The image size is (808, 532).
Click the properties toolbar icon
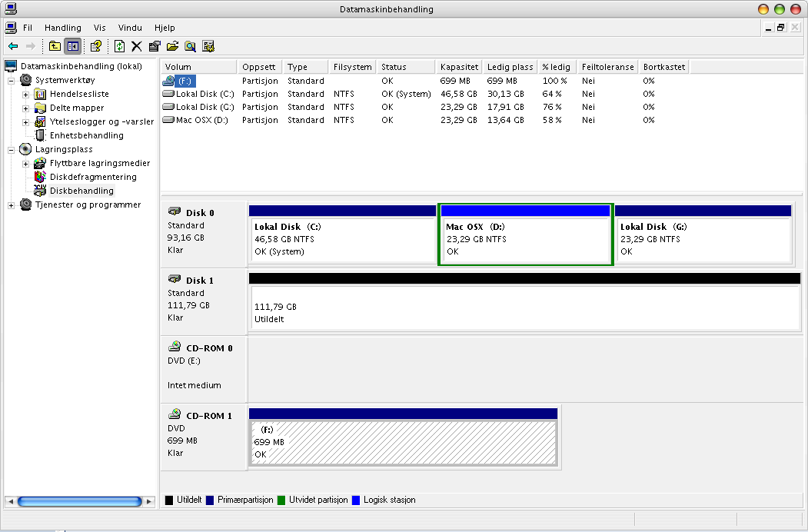(x=155, y=46)
